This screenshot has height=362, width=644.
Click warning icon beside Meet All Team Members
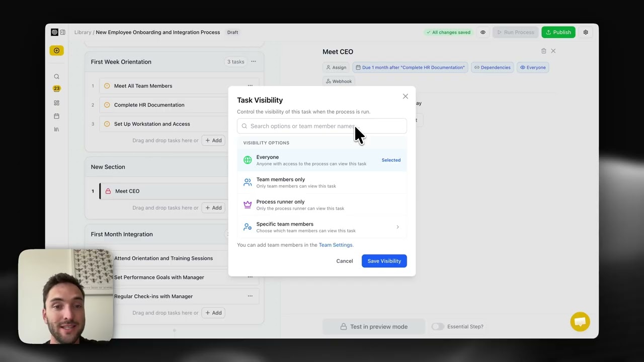coord(107,86)
